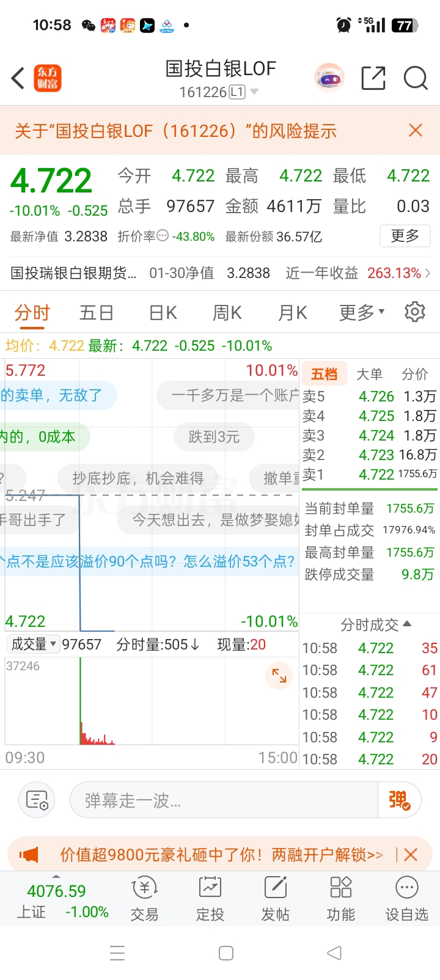The image size is (440, 980).
Task: Tap the 发帖 post icon
Action: [276, 899]
